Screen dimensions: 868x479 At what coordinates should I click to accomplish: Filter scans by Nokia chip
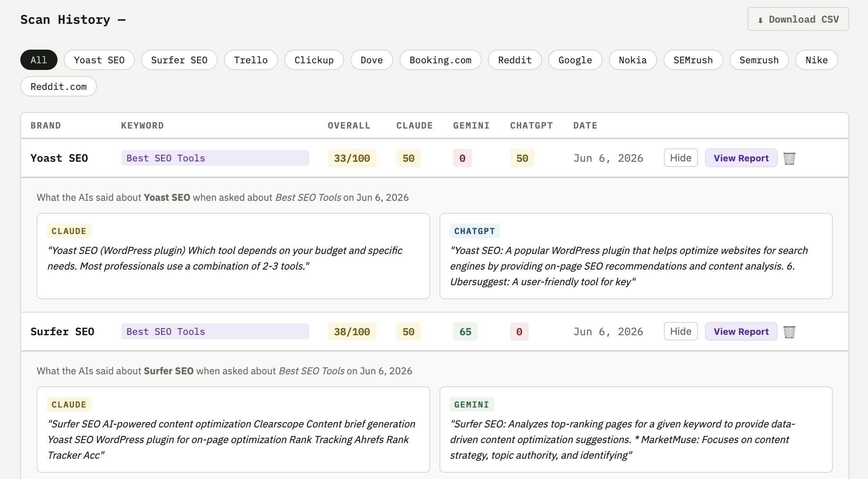633,60
